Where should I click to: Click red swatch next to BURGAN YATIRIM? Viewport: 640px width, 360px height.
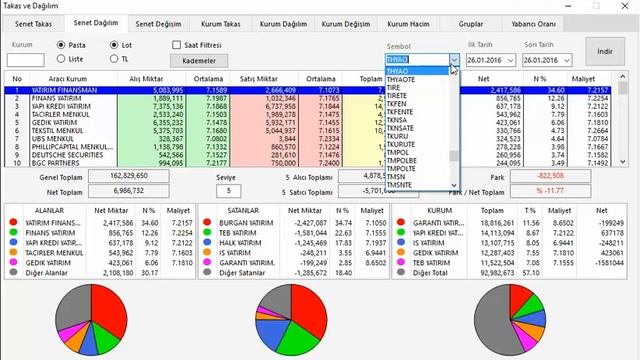point(207,222)
